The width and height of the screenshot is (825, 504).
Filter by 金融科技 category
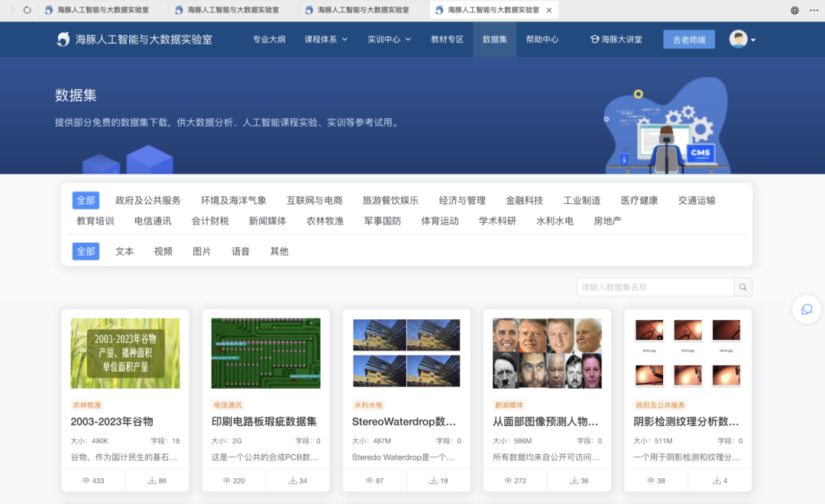[524, 200]
